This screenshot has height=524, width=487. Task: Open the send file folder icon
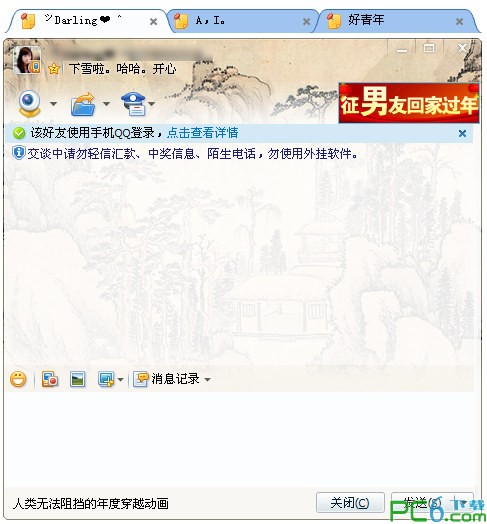coord(83,104)
